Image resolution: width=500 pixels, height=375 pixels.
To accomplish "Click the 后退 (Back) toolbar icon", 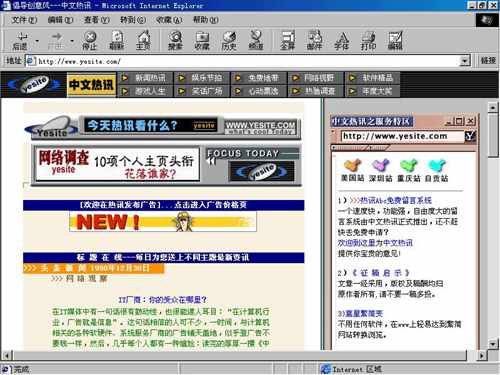I will (x=21, y=40).
